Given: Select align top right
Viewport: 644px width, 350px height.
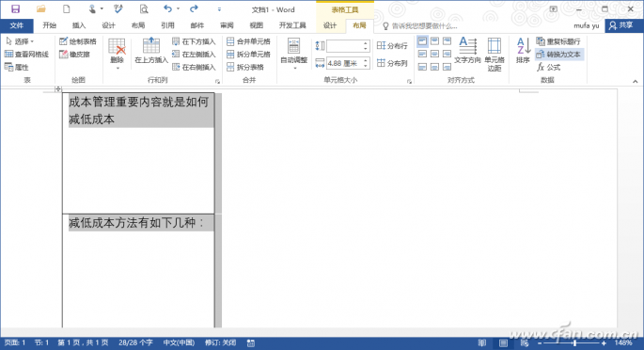Looking at the screenshot, I should pyautogui.click(x=447, y=41).
